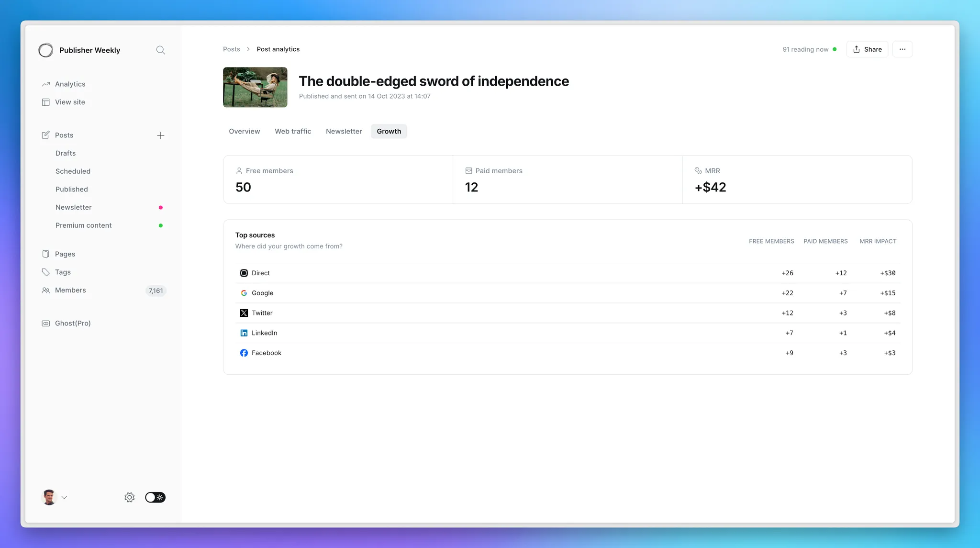Switch to the Web traffic tab
This screenshot has height=548, width=980.
292,132
